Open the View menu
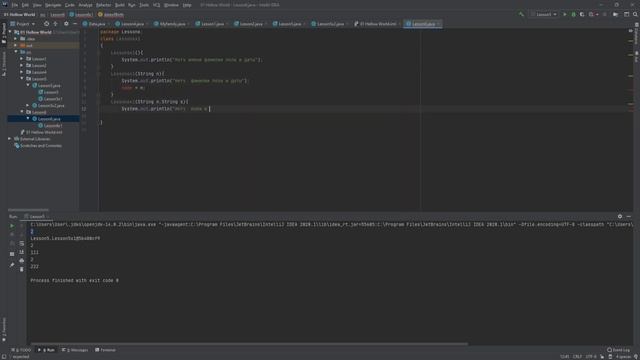Viewport: 640px width, 360px height. [x=37, y=5]
